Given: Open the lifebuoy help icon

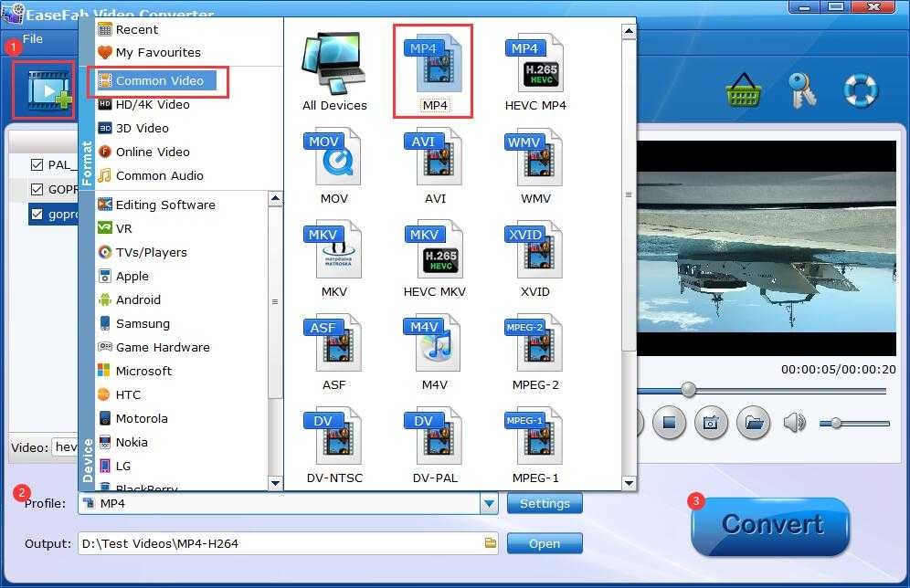Looking at the screenshot, I should pyautogui.click(x=860, y=89).
